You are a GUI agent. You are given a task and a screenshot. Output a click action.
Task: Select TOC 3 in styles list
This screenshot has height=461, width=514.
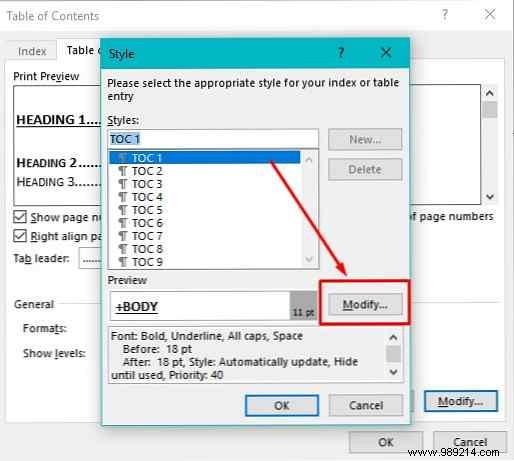204,184
